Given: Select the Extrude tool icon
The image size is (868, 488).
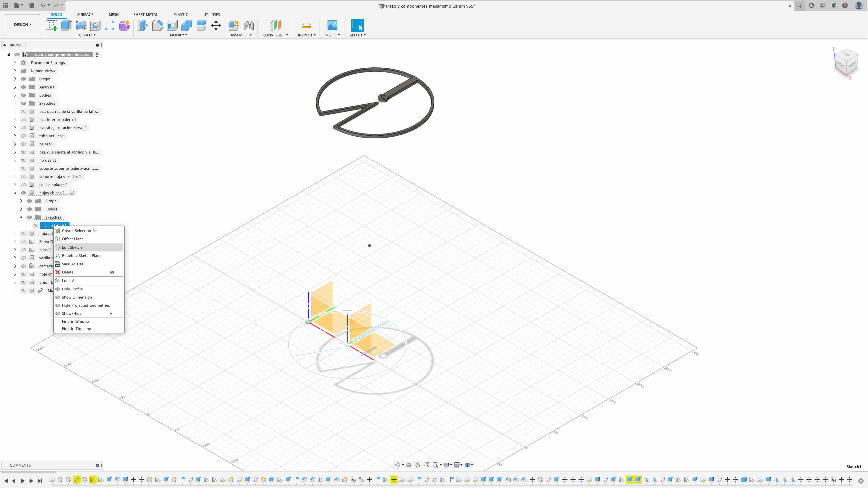Looking at the screenshot, I should (66, 25).
